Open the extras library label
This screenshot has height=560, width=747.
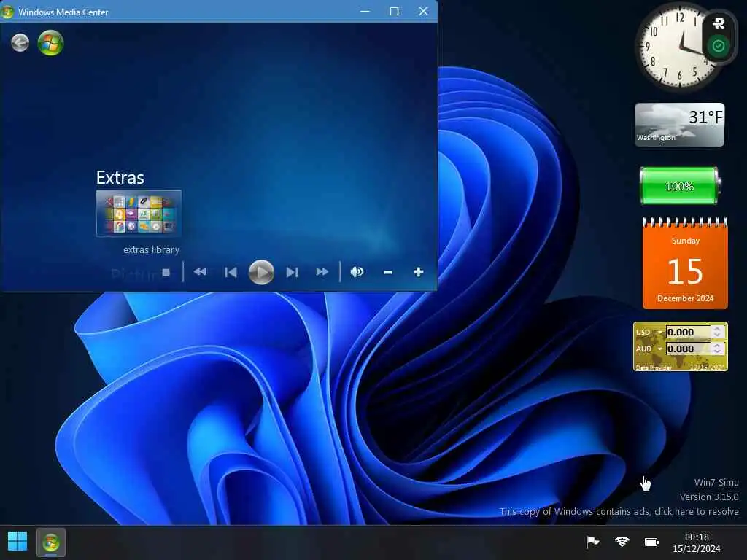point(151,249)
